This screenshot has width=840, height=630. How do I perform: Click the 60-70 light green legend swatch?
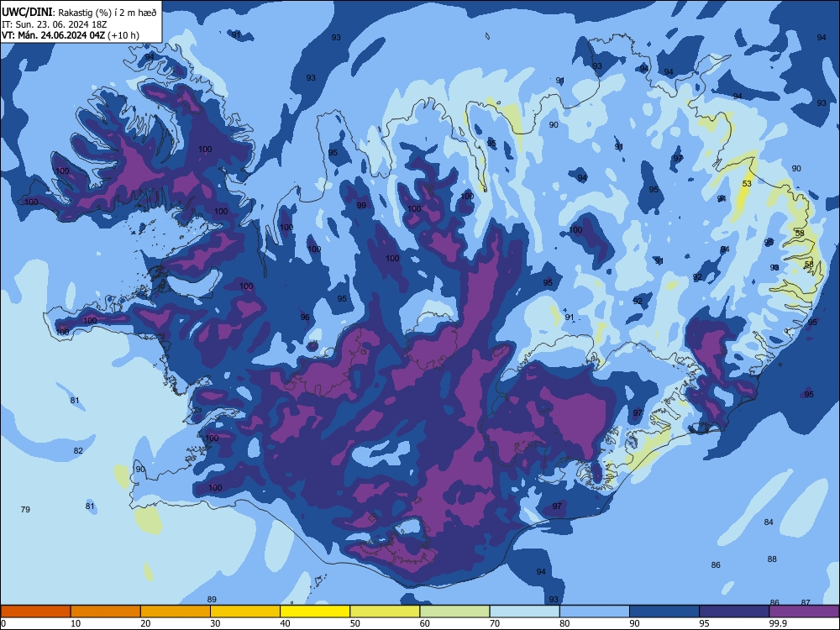(454, 612)
